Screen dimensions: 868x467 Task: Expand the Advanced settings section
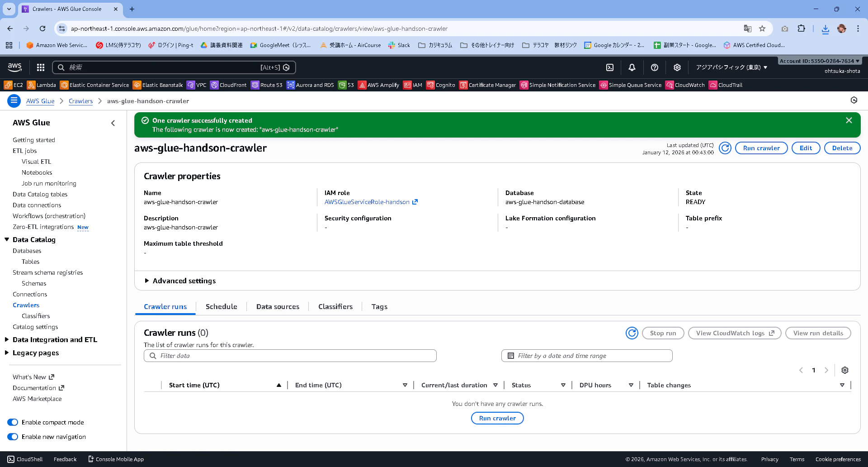click(x=180, y=281)
